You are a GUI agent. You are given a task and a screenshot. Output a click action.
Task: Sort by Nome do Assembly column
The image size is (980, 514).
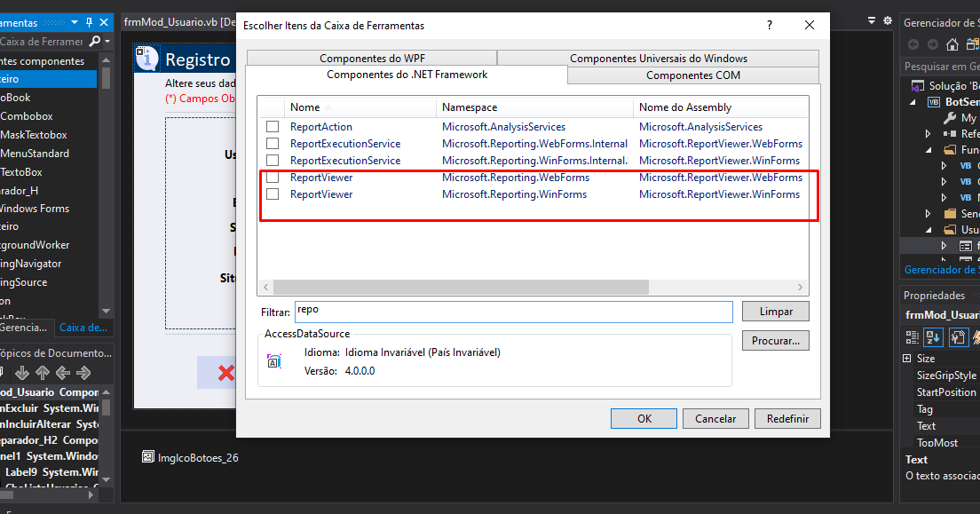721,107
